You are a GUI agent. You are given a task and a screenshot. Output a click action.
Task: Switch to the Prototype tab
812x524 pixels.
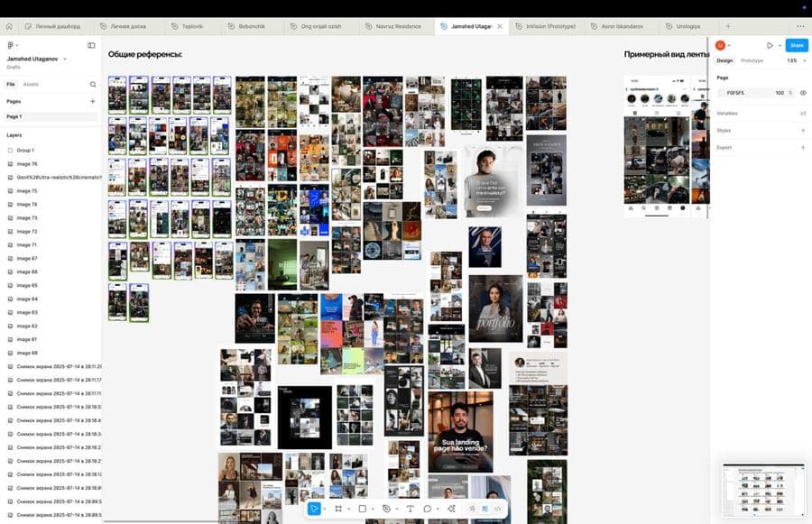point(752,60)
